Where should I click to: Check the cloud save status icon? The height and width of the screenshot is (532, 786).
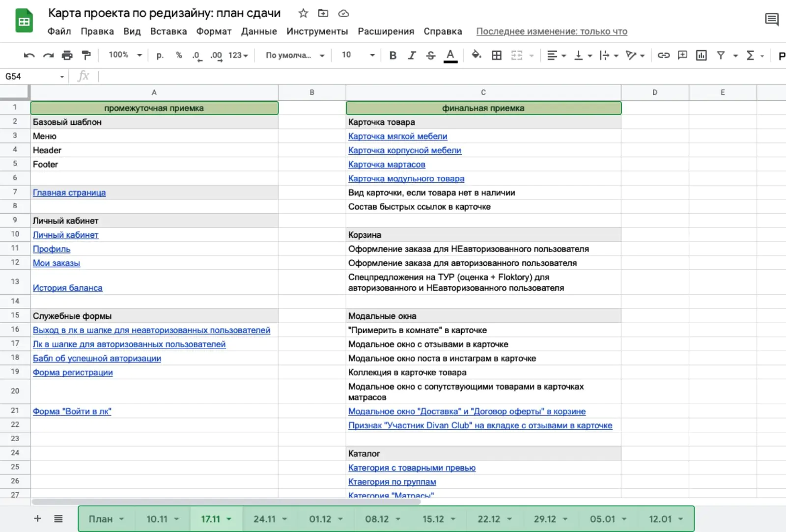pyautogui.click(x=343, y=13)
